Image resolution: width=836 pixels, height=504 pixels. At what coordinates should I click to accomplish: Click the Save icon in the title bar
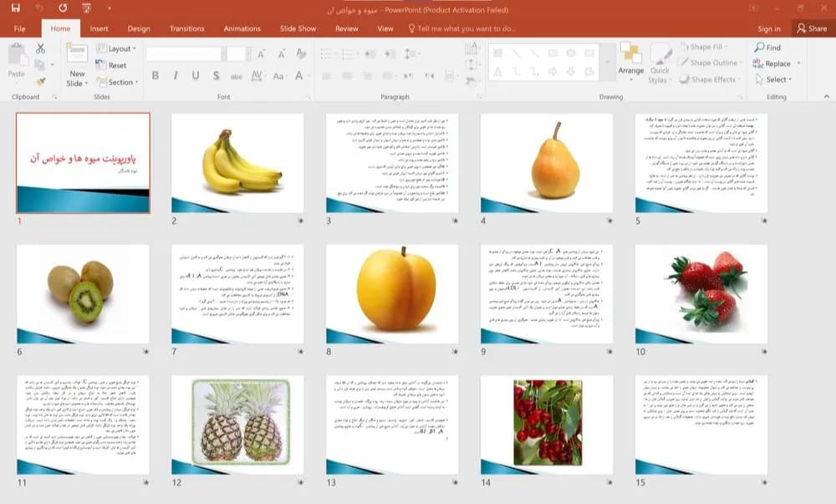point(15,8)
